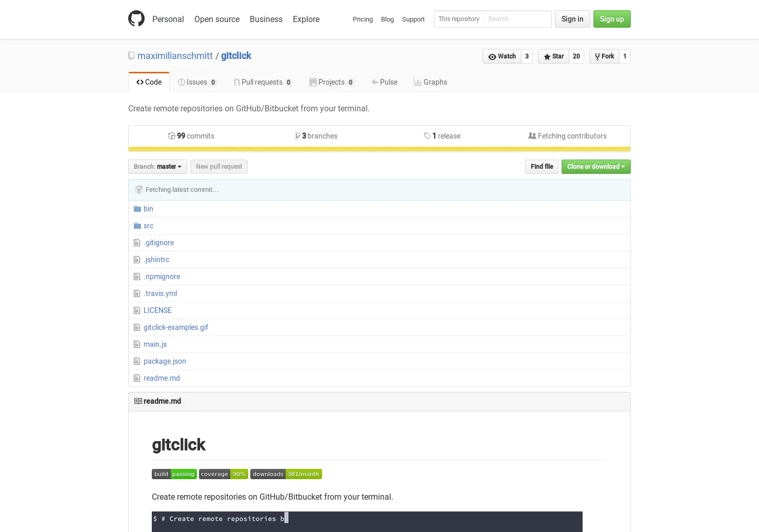The image size is (759, 532).
Task: Click the yellow language bar
Action: point(379,149)
